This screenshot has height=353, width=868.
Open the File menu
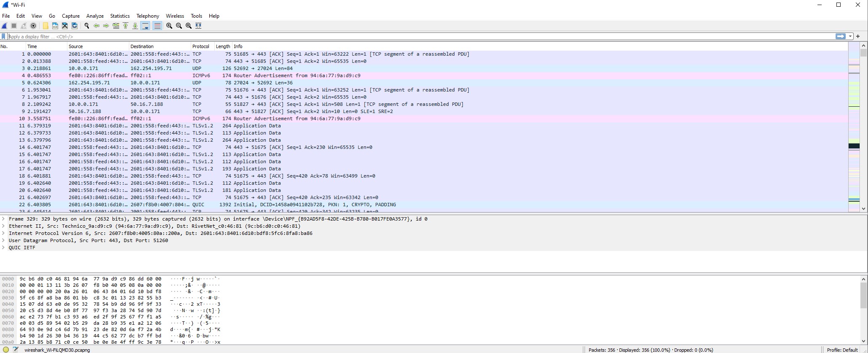pos(6,16)
